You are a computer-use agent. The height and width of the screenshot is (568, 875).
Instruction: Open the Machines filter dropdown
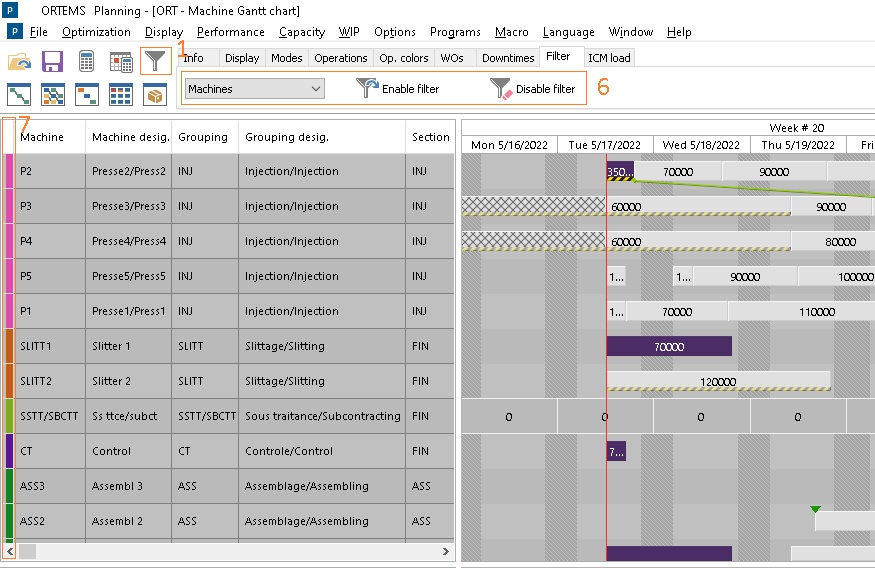point(254,89)
